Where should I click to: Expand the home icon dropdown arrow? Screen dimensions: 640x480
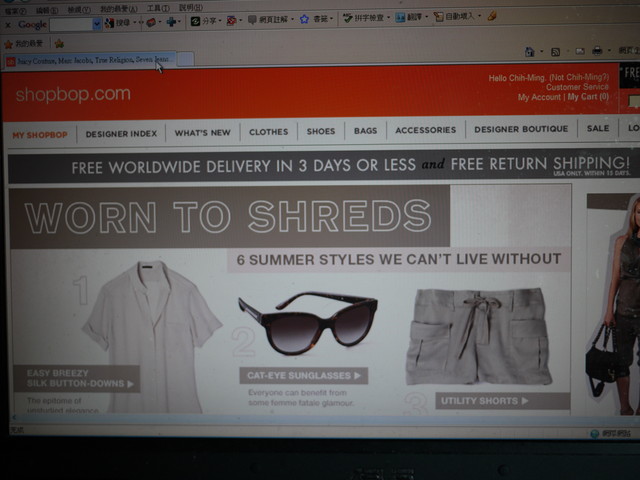(542, 52)
